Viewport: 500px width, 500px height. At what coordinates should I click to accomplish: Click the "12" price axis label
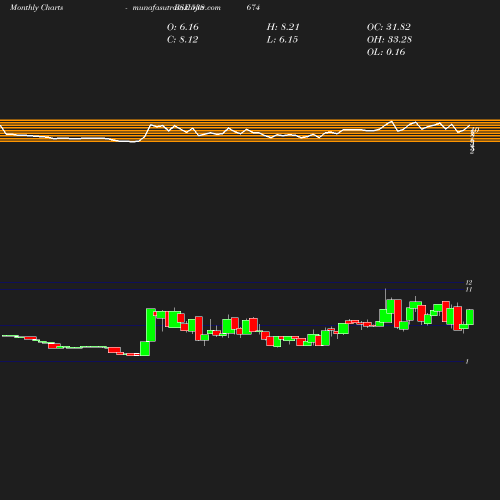469,282
